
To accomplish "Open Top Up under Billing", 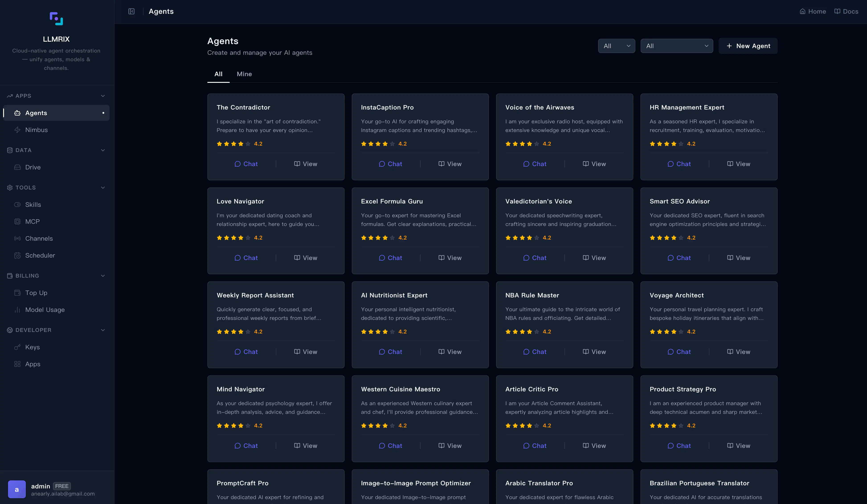I will [56, 293].
